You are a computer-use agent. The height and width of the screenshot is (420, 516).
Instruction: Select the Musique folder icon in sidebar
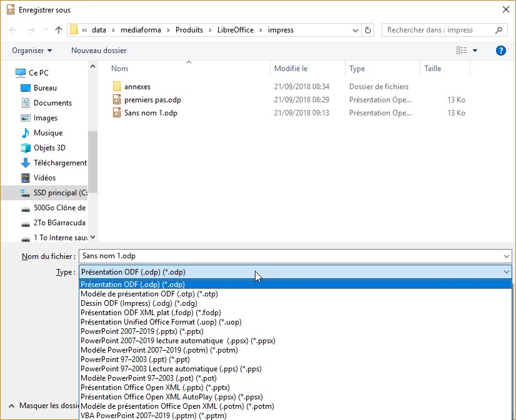pyautogui.click(x=26, y=133)
